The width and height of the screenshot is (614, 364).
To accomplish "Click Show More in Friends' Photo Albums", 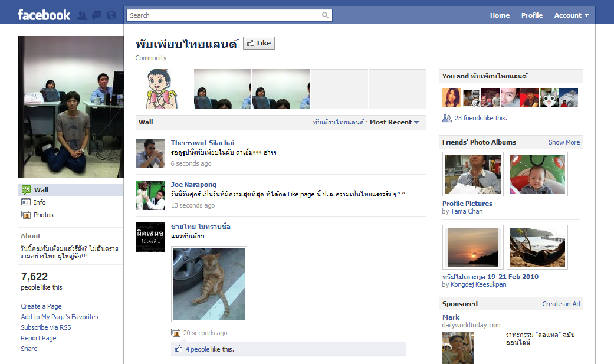I will tap(564, 142).
